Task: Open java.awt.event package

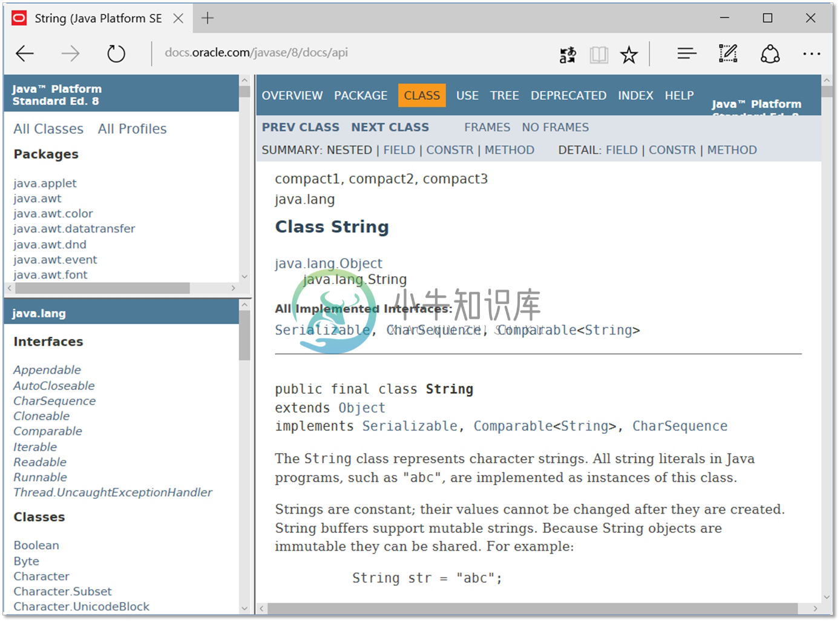Action: (x=55, y=260)
